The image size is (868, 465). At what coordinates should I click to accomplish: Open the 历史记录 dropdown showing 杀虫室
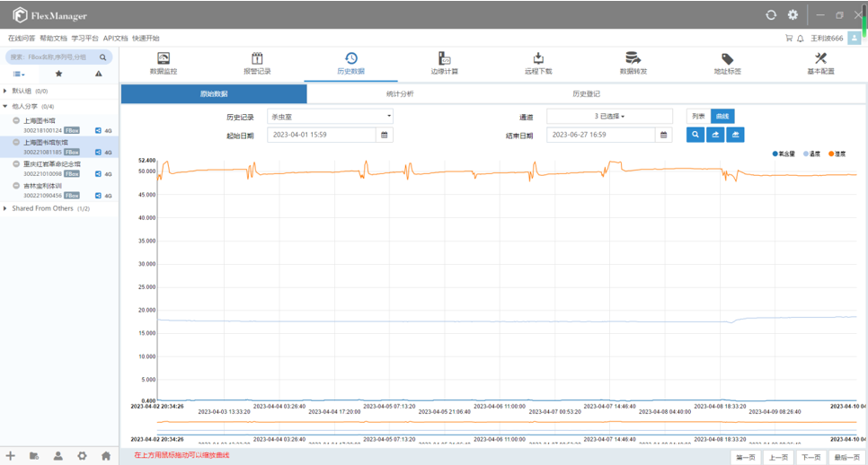(x=330, y=116)
